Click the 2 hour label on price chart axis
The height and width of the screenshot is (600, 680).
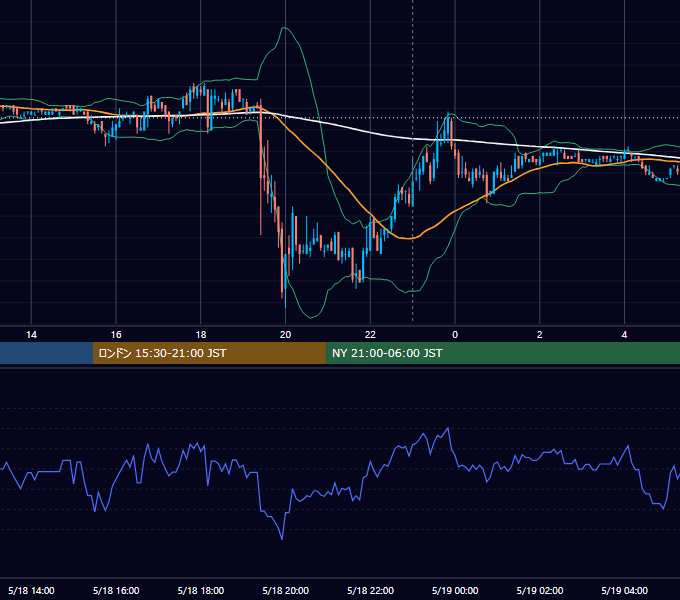[539, 335]
